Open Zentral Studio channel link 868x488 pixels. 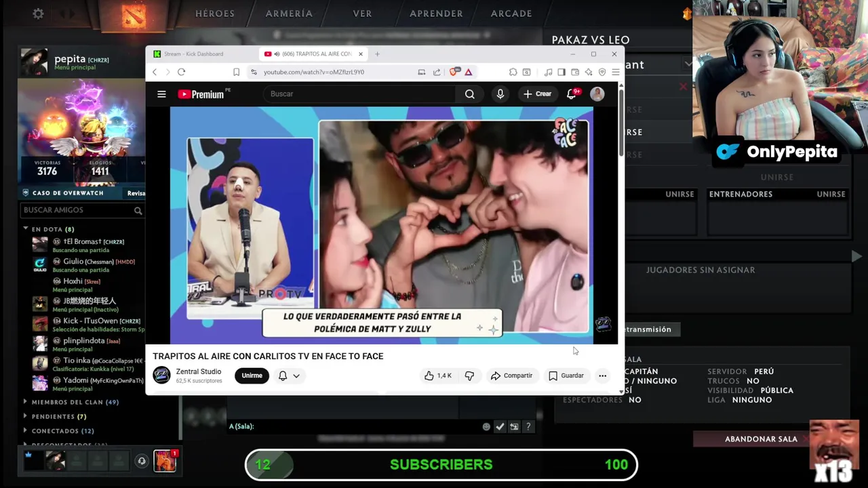(198, 371)
